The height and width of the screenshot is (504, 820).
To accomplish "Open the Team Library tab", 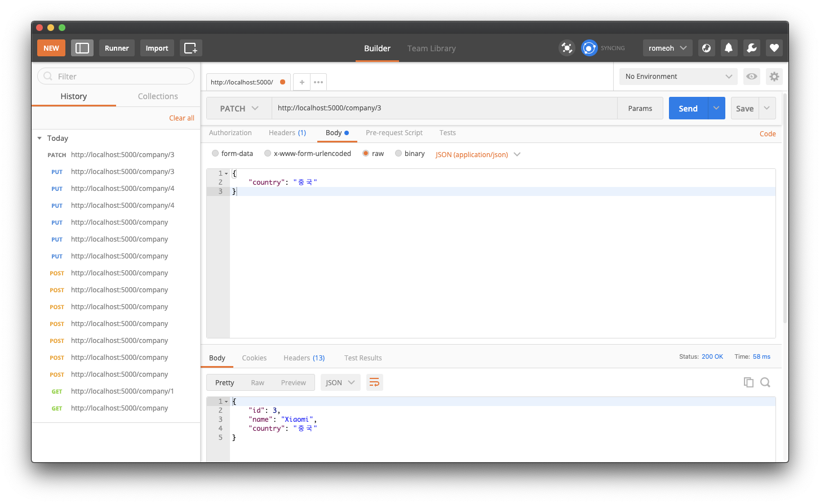I will point(432,48).
